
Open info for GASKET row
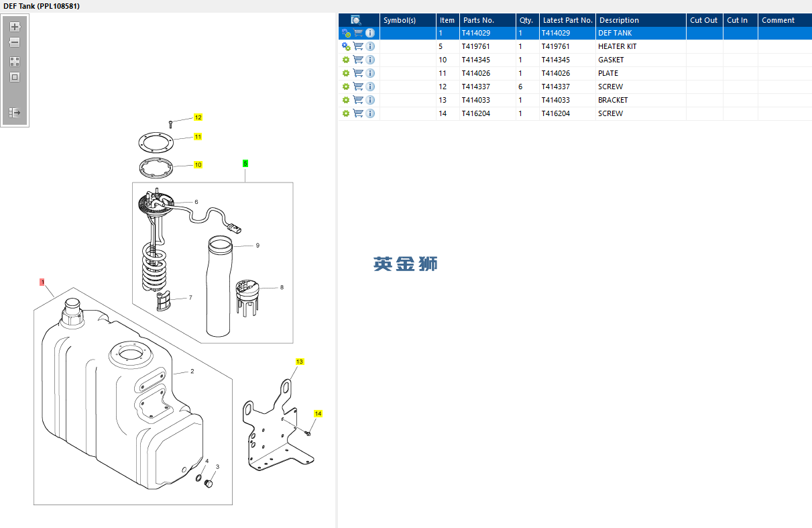pyautogui.click(x=370, y=60)
